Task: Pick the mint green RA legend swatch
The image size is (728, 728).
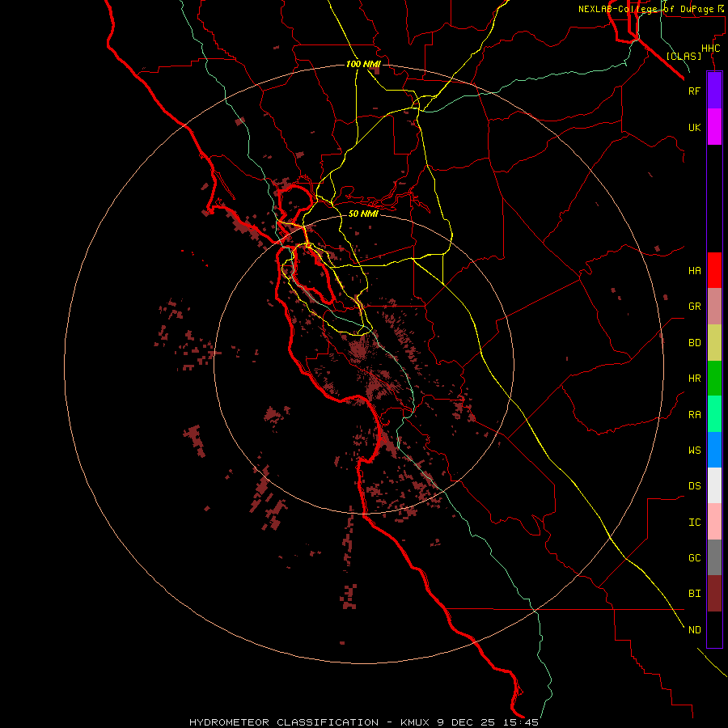Action: 714,414
